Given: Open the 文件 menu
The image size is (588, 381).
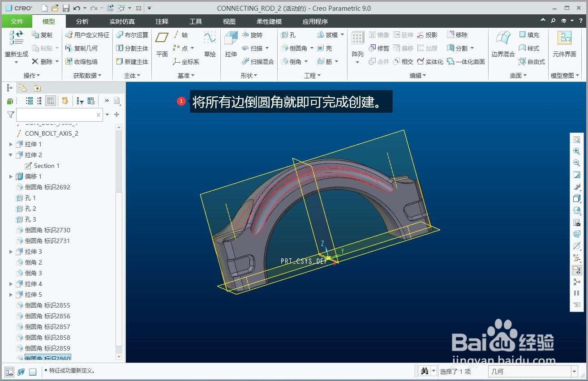Looking at the screenshot, I should click(17, 21).
